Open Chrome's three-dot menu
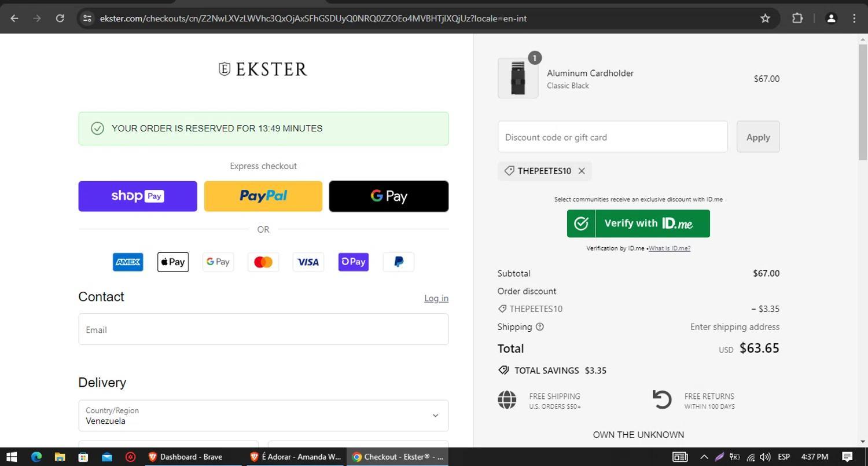This screenshot has height=466, width=868. click(854, 19)
